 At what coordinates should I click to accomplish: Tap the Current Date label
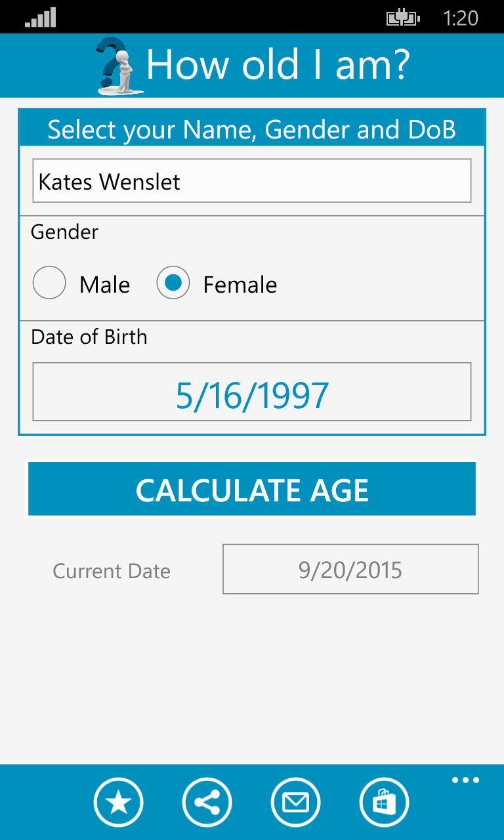pos(112,571)
